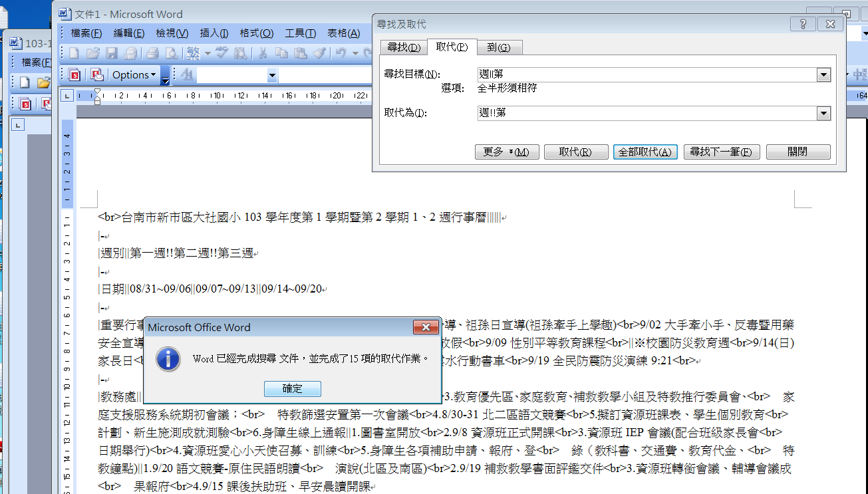
Task: Click red PDF icon in 103-1 window
Action: pyautogui.click(x=25, y=104)
